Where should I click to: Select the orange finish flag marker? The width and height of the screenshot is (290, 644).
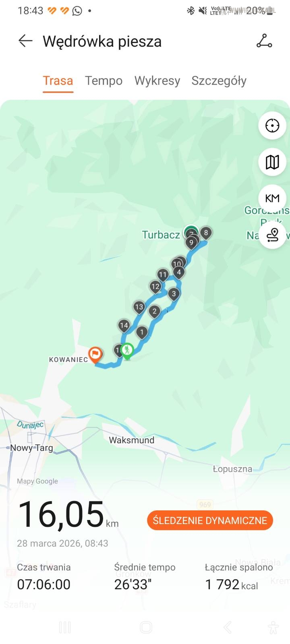click(x=95, y=355)
